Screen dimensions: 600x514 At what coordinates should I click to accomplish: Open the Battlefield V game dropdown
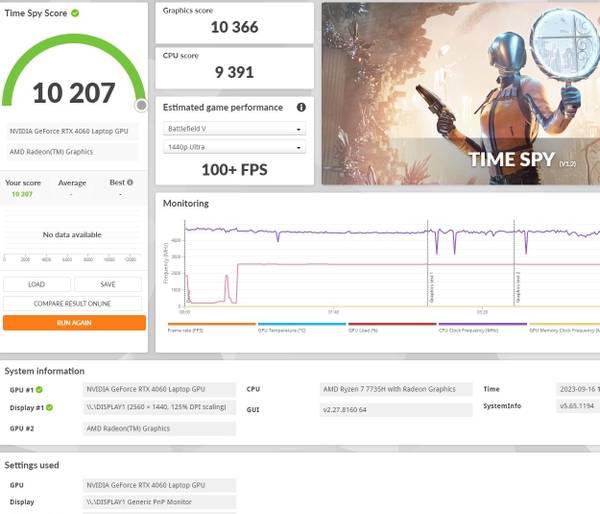click(234, 129)
